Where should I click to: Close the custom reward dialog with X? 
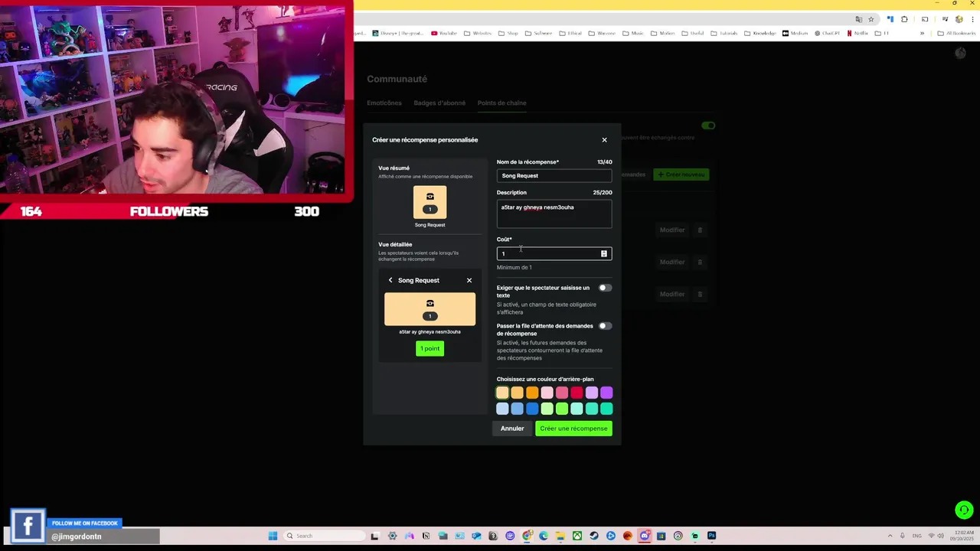tap(604, 140)
